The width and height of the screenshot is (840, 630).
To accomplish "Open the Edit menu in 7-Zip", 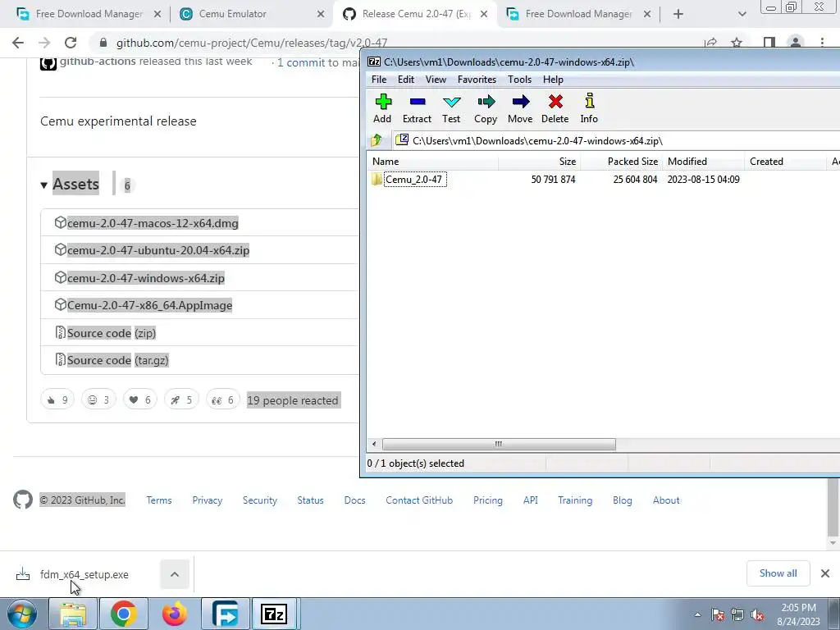I will (x=405, y=80).
